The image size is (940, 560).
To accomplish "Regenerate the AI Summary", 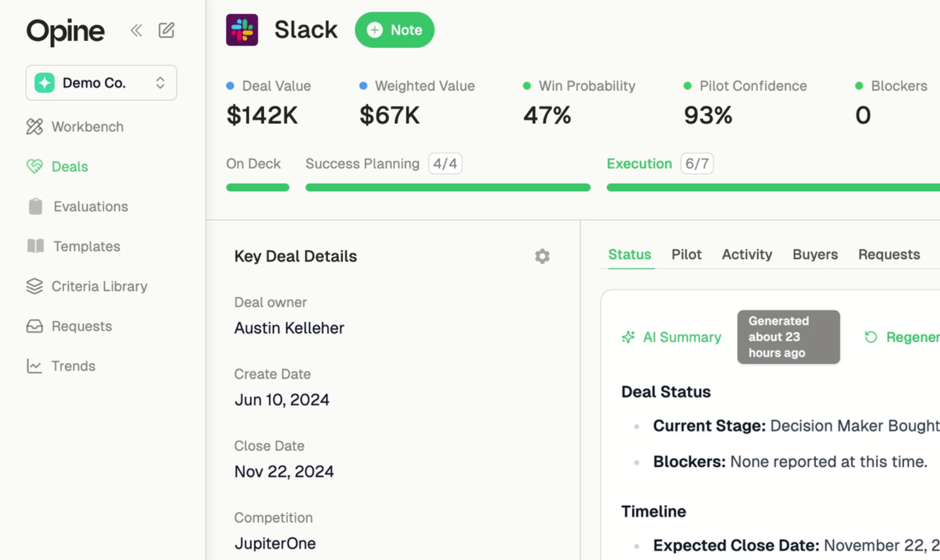I will [x=902, y=337].
